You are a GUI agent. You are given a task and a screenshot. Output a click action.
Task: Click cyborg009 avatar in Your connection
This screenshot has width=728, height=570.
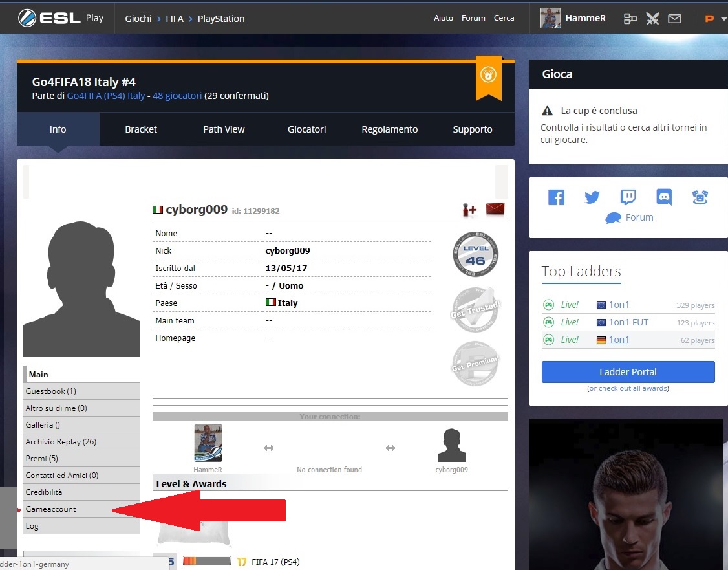point(452,445)
